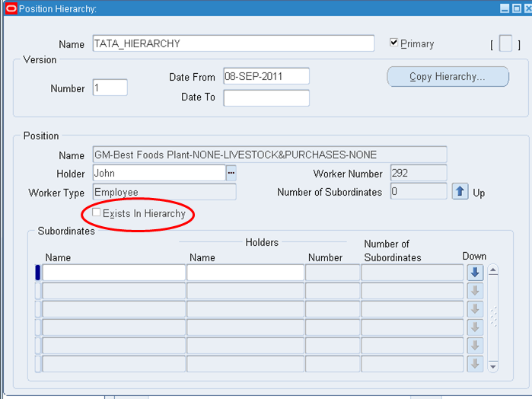Screen dimensions: 532x399
Task: Click the Date From field
Action: [x=266, y=76]
